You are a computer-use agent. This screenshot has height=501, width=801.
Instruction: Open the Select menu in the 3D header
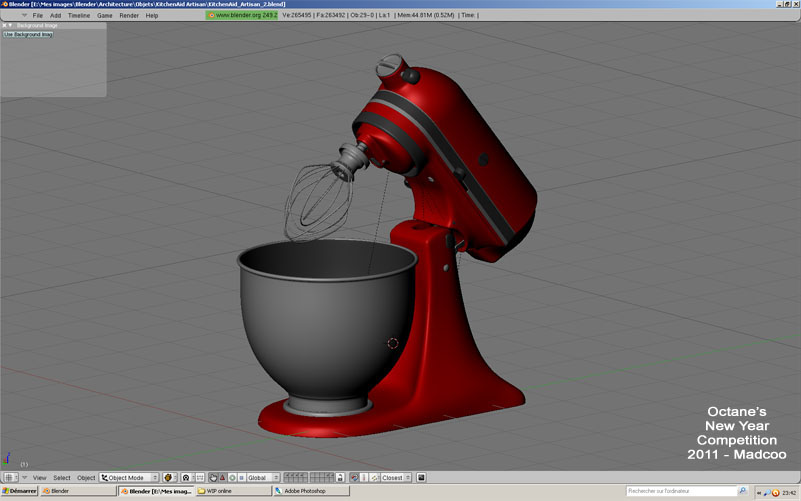(62, 478)
